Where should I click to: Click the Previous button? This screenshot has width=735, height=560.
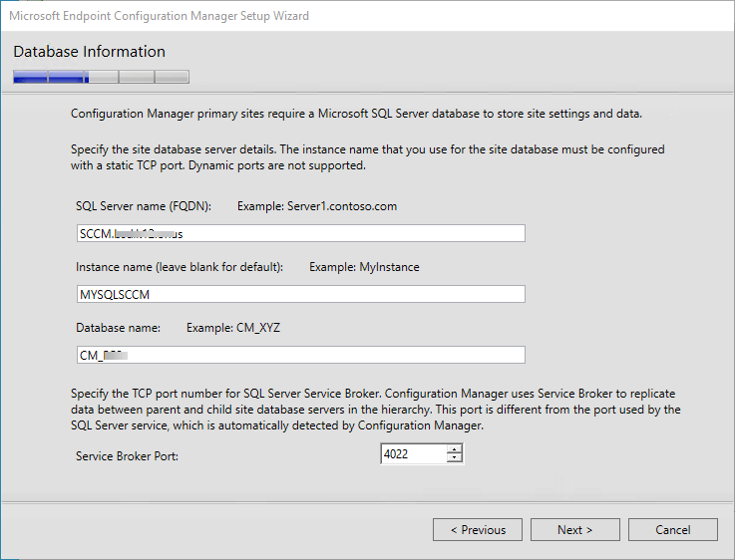(477, 529)
